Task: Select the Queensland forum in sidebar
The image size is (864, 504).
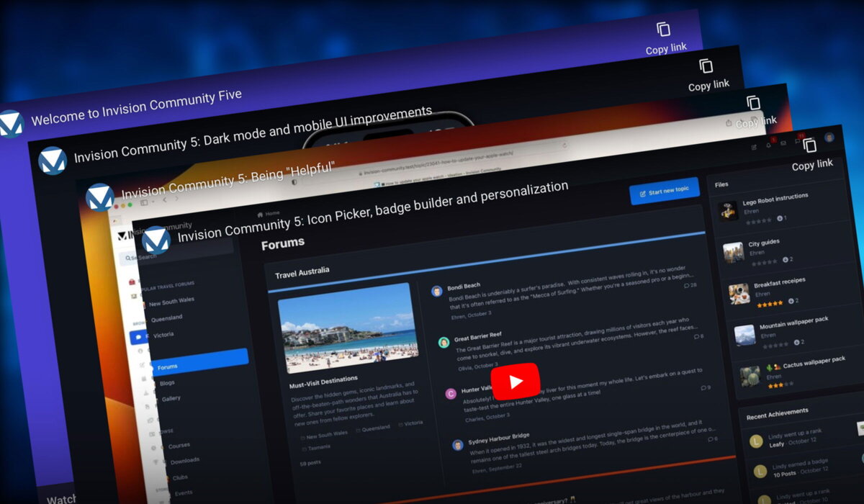Action: tap(166, 318)
